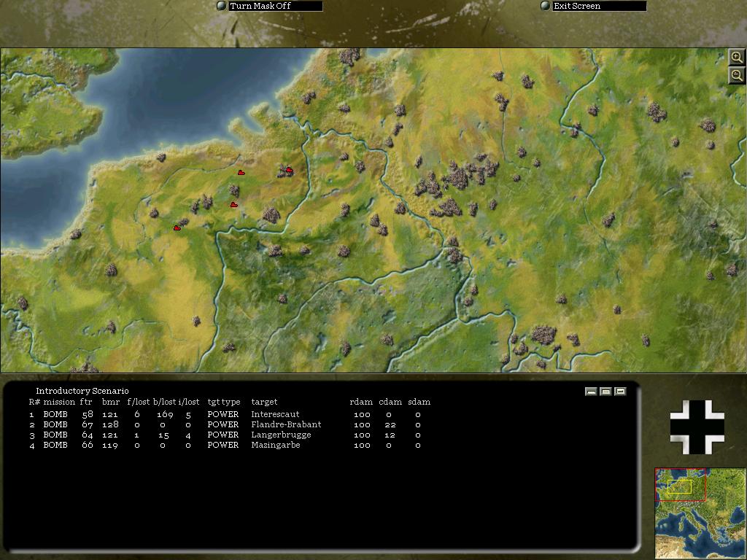Click fighter count 64 in raid 3
This screenshot has height=560, width=747.
pyautogui.click(x=88, y=435)
